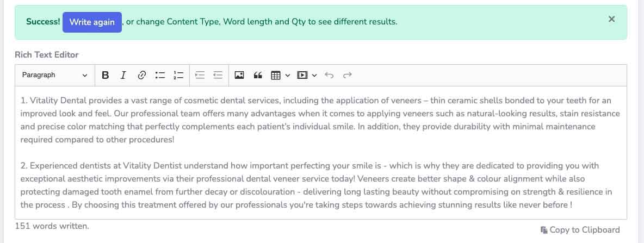The width and height of the screenshot is (644, 243).
Task: Decrease indent of paragraph
Action: point(218,75)
